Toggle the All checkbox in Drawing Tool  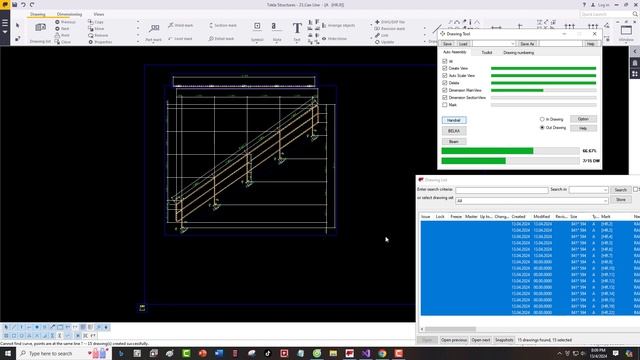coord(444,61)
